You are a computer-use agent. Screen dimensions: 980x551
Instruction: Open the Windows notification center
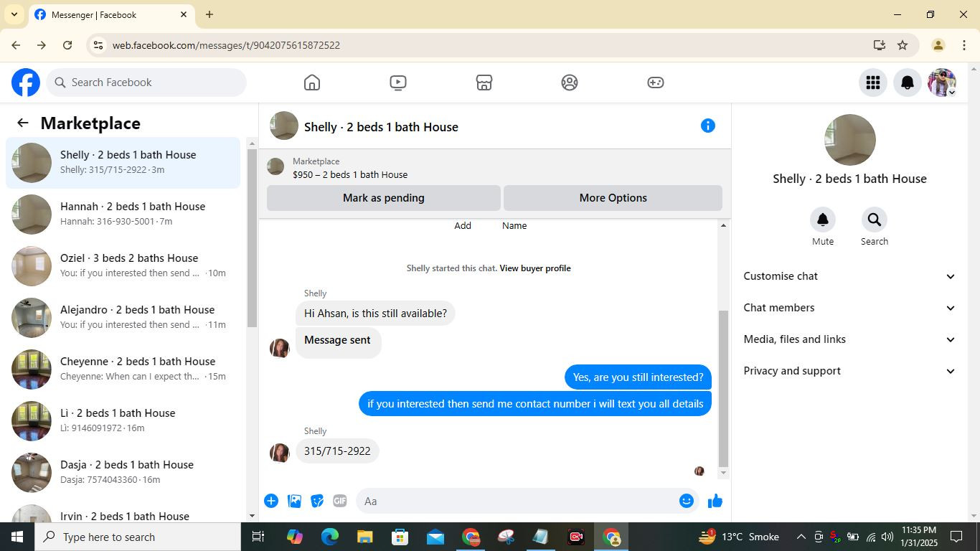coord(956,537)
